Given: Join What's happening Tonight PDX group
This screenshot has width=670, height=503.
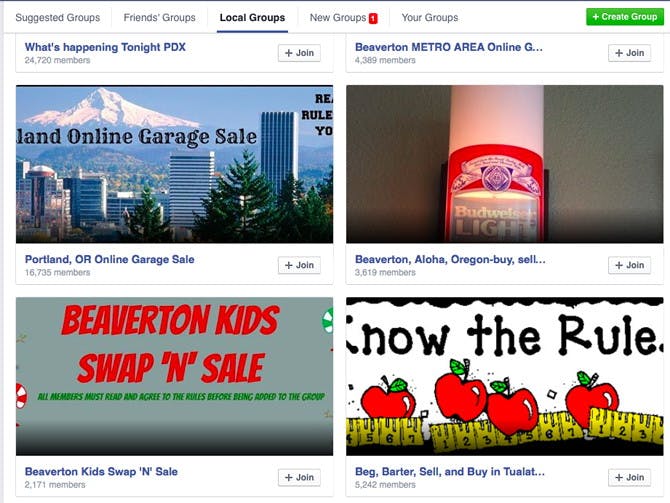Looking at the screenshot, I should coord(299,53).
